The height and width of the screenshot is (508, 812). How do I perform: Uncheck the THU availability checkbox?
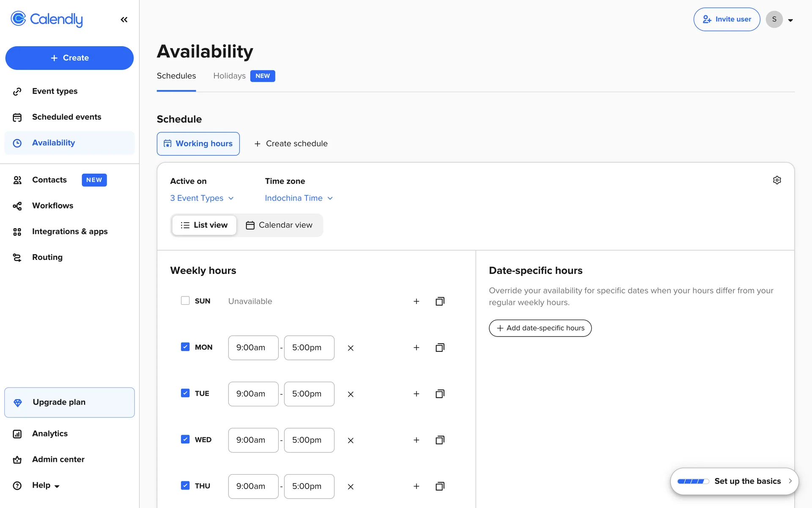(x=185, y=486)
